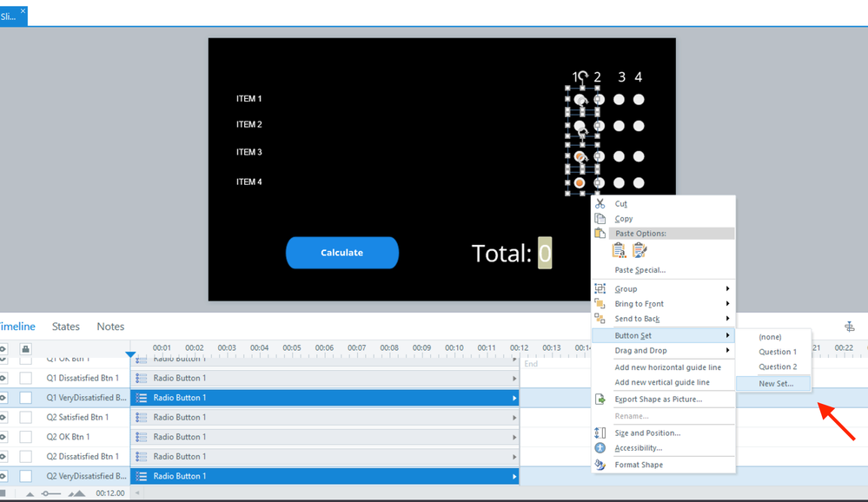Open the Timeline tab
The height and width of the screenshot is (502, 868).
coord(17,327)
